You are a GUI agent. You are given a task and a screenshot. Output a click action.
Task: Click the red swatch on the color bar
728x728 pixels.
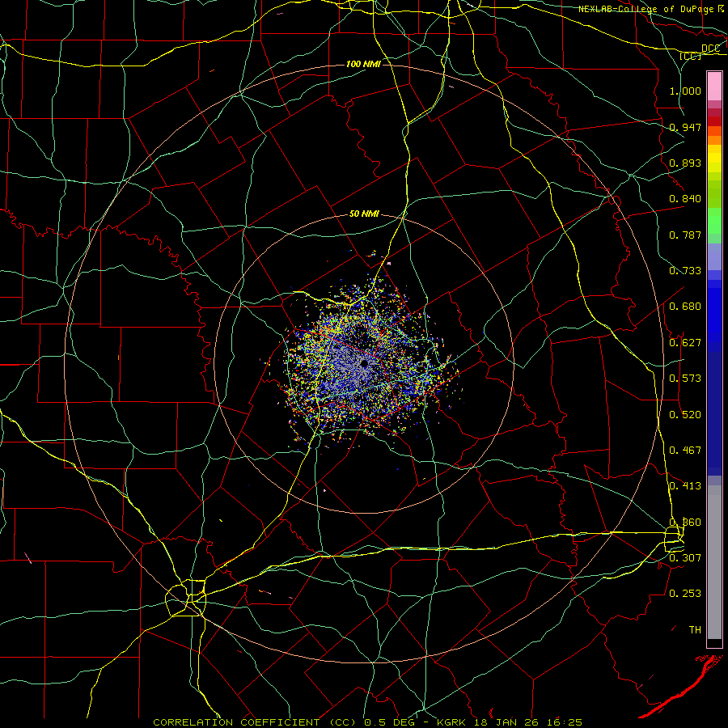tap(714, 121)
